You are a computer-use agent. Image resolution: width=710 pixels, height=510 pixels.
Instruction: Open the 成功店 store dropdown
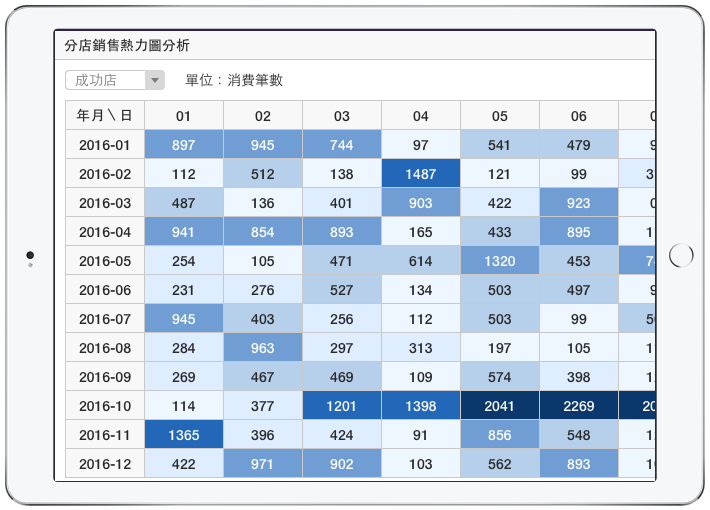coord(106,80)
